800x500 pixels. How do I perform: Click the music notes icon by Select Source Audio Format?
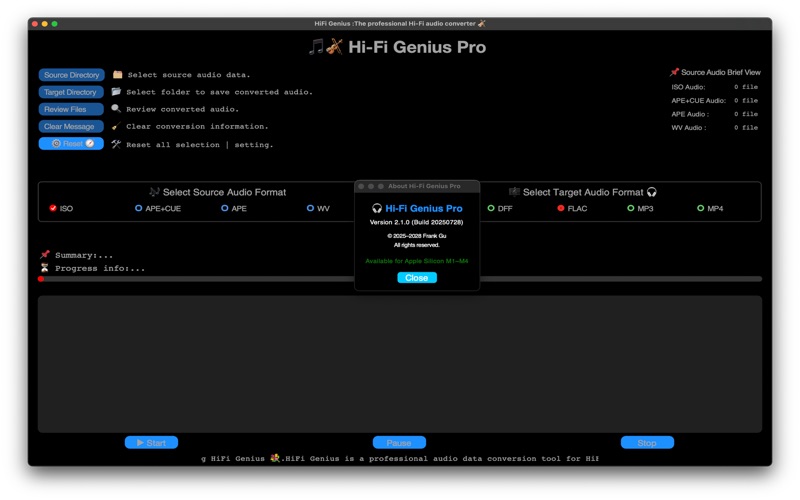(x=154, y=192)
